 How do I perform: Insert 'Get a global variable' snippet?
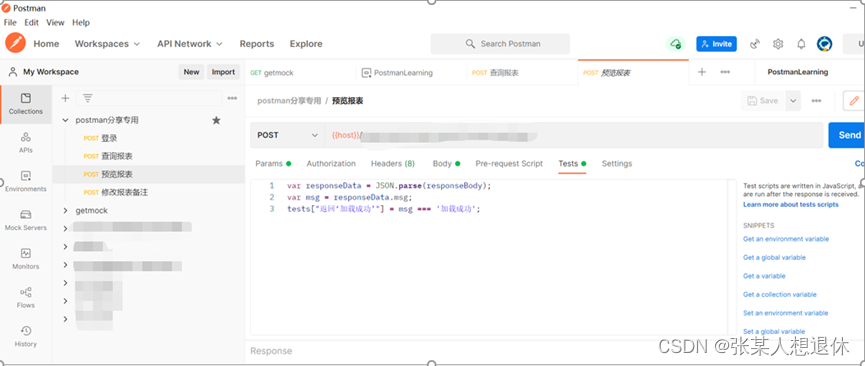(774, 257)
